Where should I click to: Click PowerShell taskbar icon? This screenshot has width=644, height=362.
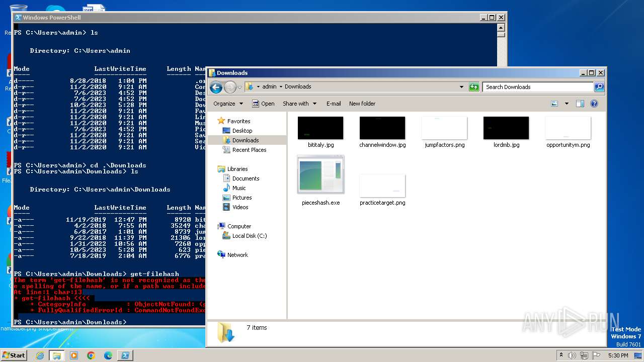pos(125,355)
